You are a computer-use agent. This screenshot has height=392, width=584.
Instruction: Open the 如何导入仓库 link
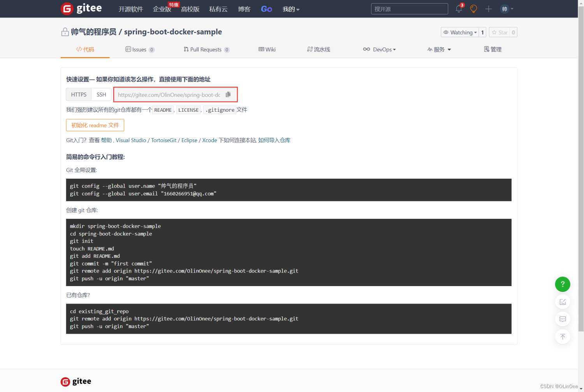(x=274, y=140)
